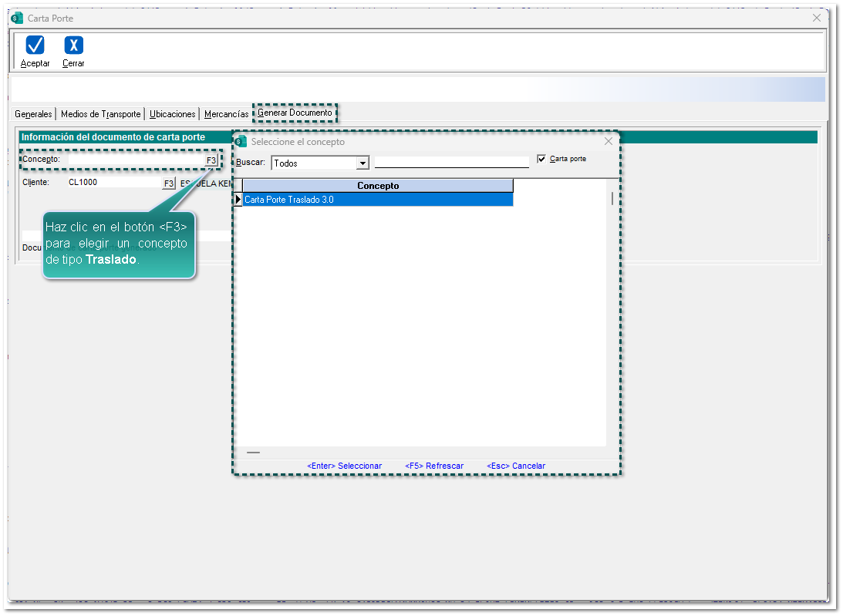This screenshot has height=616, width=843.
Task: Go to the Ubicaciones tab
Action: pyautogui.click(x=173, y=114)
